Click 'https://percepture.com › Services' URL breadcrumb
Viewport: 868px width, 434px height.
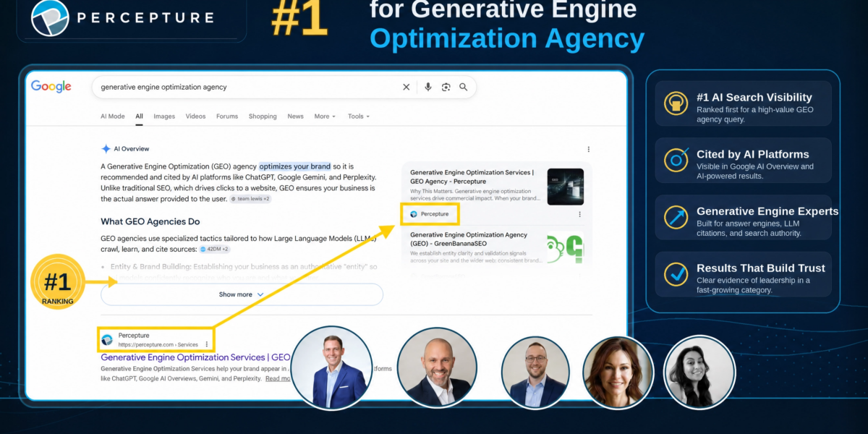pos(158,344)
